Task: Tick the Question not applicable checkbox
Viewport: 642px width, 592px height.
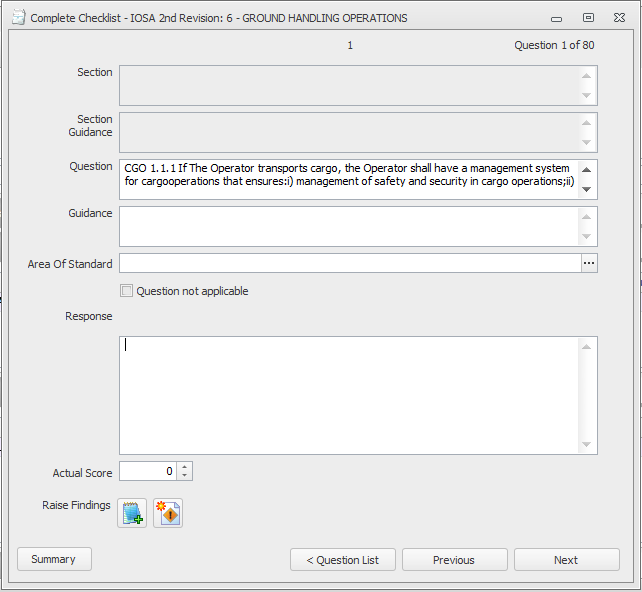Action: point(126,291)
